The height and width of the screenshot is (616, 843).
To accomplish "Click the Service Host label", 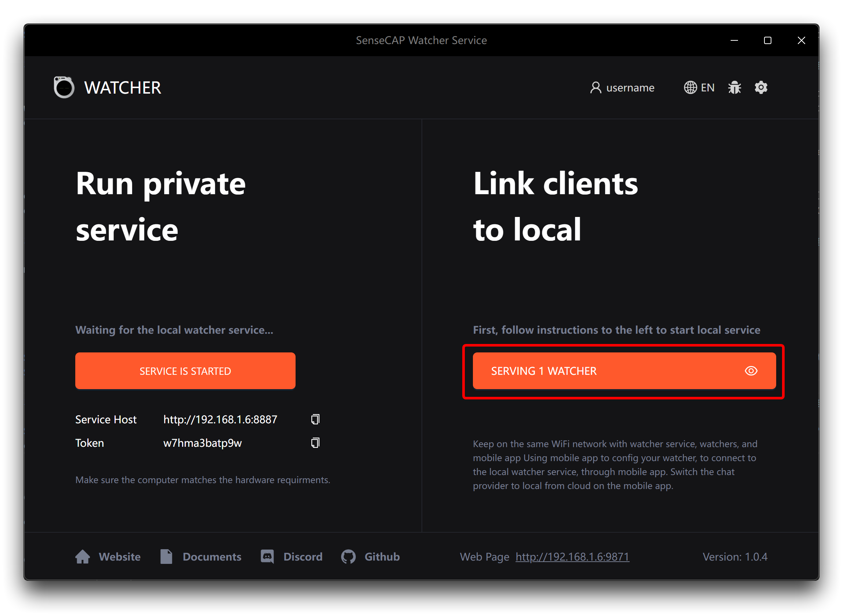I will [x=106, y=420].
